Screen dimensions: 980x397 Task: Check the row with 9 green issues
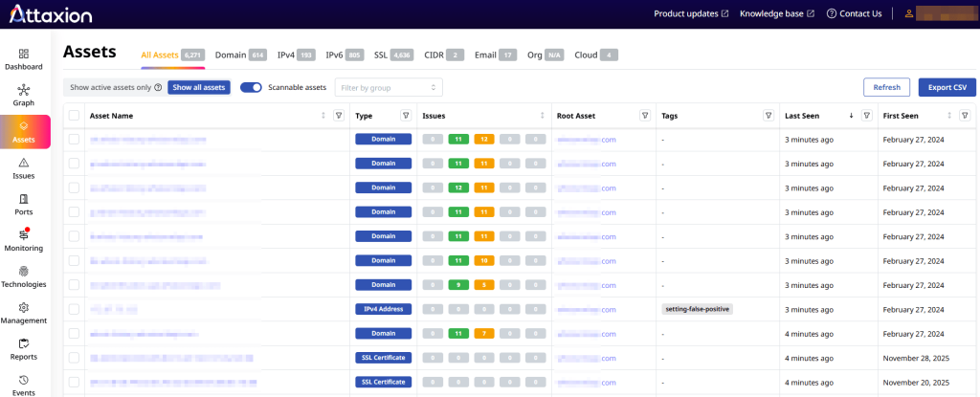point(75,284)
